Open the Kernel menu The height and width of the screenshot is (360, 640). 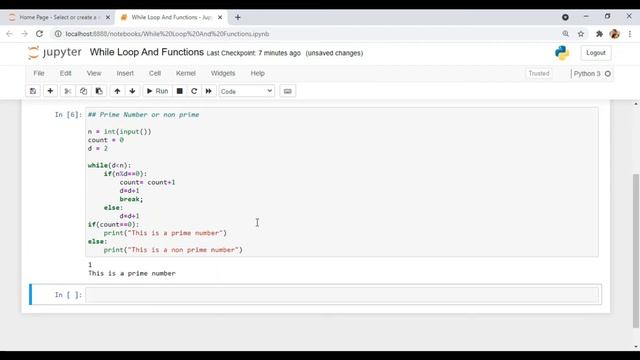pos(186,73)
